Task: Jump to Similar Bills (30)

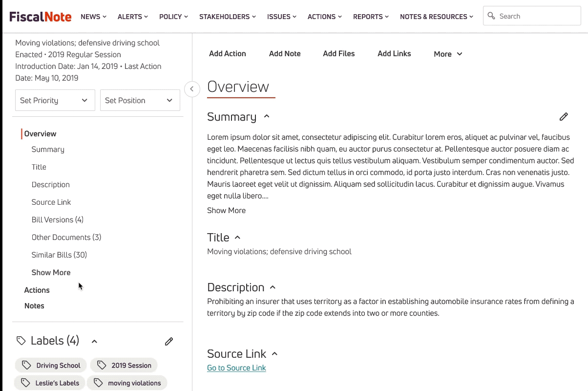Action: pos(59,255)
